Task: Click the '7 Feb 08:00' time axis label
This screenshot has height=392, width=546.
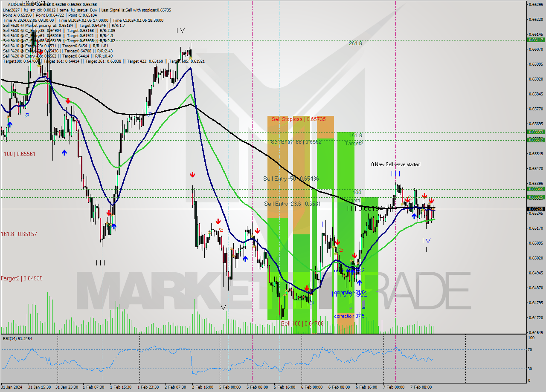Action: click(x=421, y=387)
